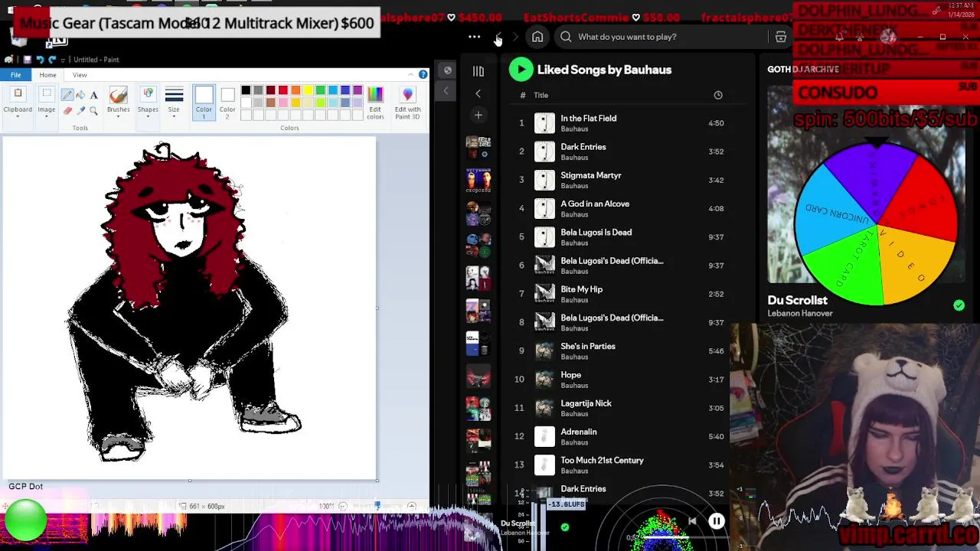The height and width of the screenshot is (551, 980).
Task: Click the duration clock column header
Action: click(x=718, y=95)
